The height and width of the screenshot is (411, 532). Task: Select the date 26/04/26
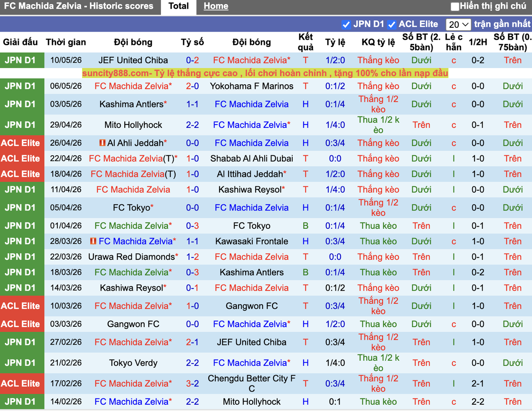pyautogui.click(x=66, y=143)
